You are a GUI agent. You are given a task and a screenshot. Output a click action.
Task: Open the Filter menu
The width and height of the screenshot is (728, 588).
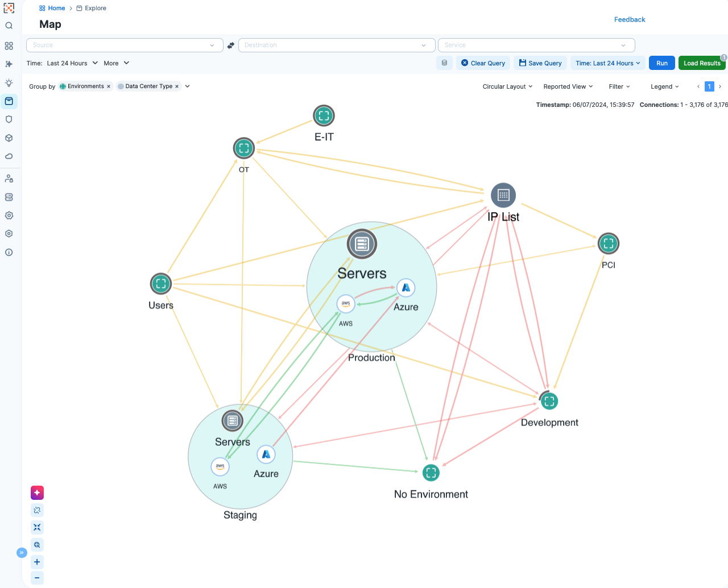(x=619, y=86)
